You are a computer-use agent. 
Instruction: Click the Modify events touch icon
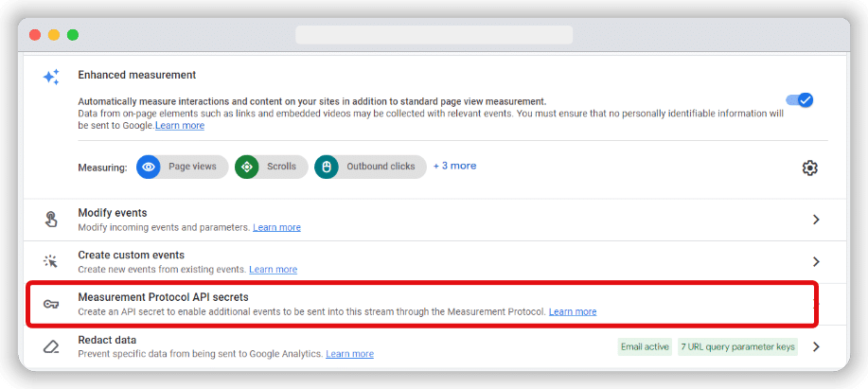click(51, 220)
